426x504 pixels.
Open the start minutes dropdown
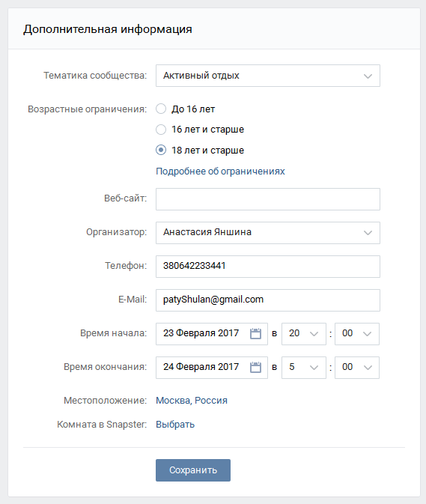point(357,334)
